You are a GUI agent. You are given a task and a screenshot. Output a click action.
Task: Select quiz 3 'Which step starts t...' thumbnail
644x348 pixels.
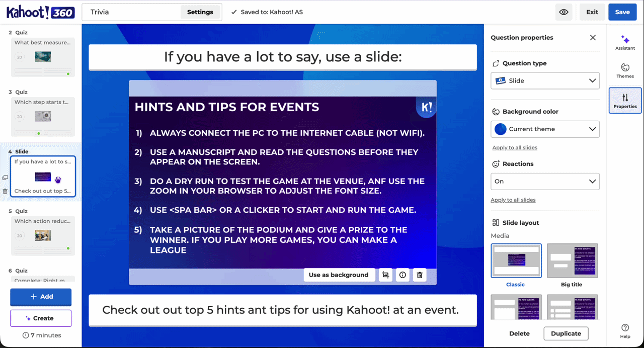click(x=43, y=117)
